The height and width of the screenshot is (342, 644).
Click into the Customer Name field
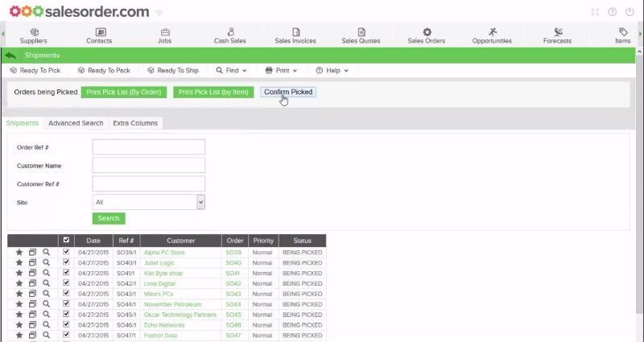click(x=149, y=165)
